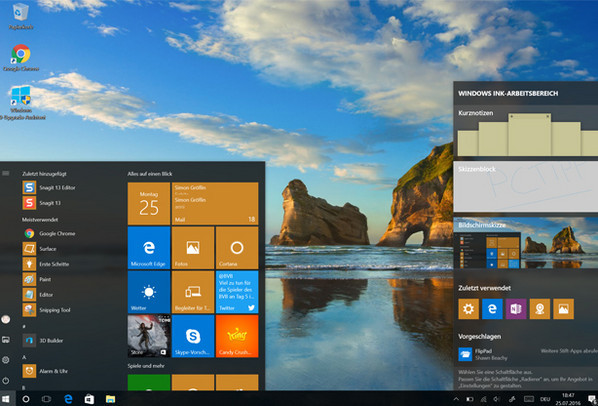Open FlipPad suggested app link
Image resolution: width=598 pixels, height=406 pixels.
pyautogui.click(x=483, y=354)
